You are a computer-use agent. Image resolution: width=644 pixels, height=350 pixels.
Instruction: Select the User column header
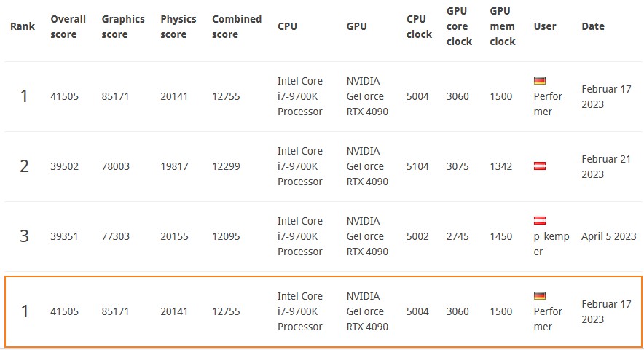tap(545, 26)
